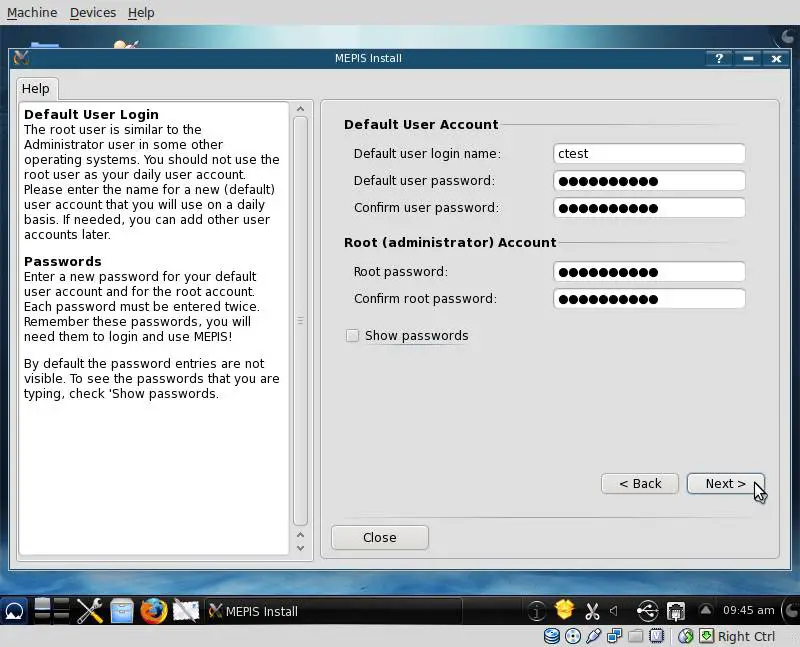Click the VirtualBox shared folders status icon
Screen dimensions: 800x647
[x=635, y=636]
